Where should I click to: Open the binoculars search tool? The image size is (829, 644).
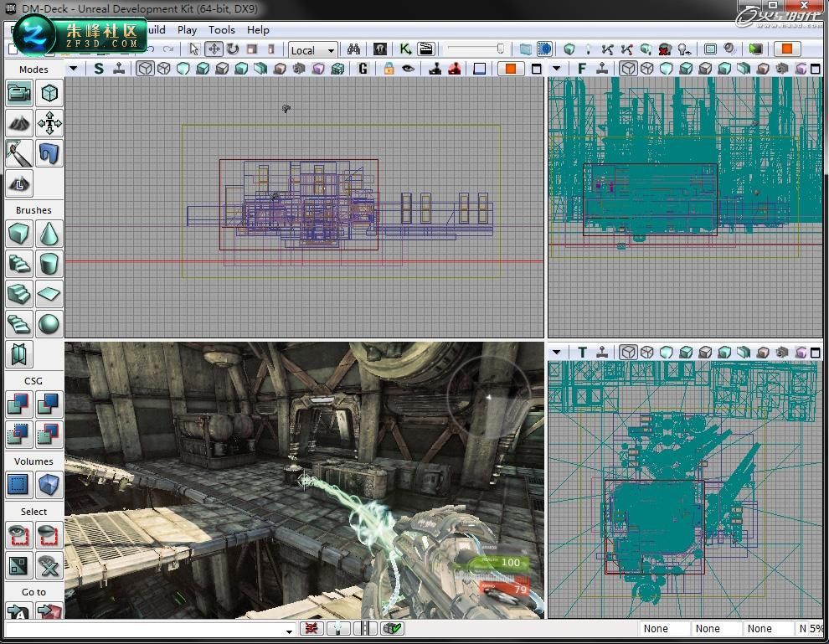[353, 49]
